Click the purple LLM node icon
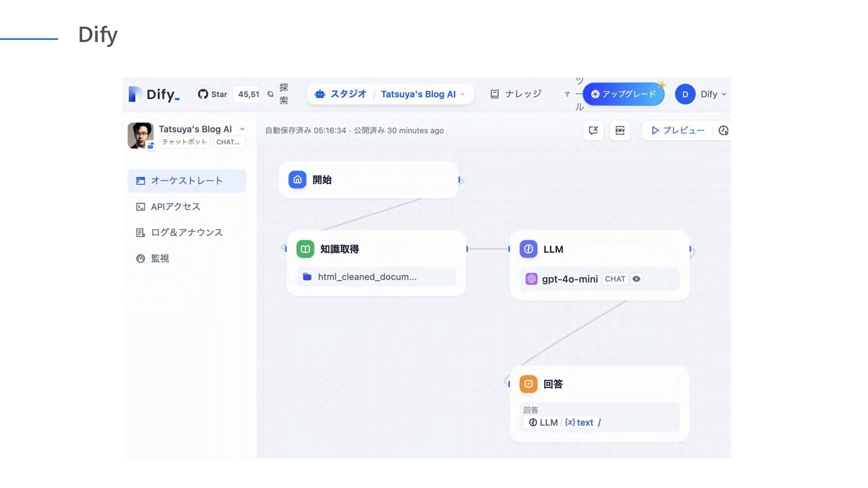The height and width of the screenshot is (488, 868). click(x=528, y=249)
